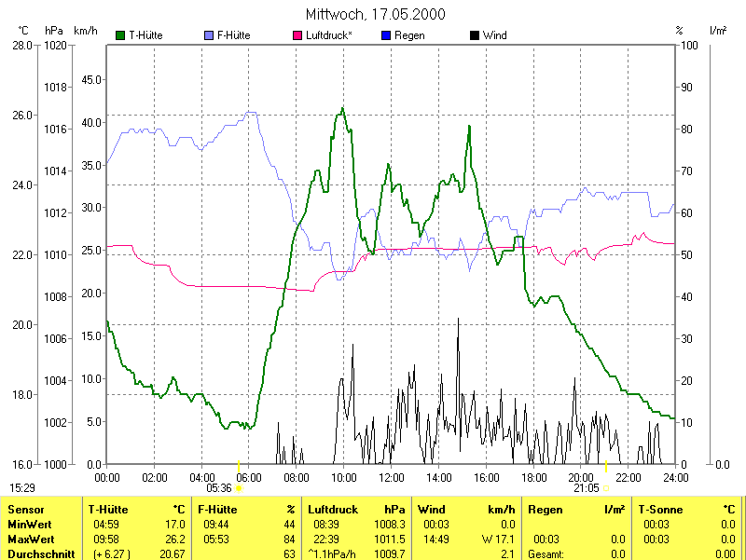Click the light blue F-Hütte legend swatch
The width and height of the screenshot is (746, 560).
click(x=208, y=35)
